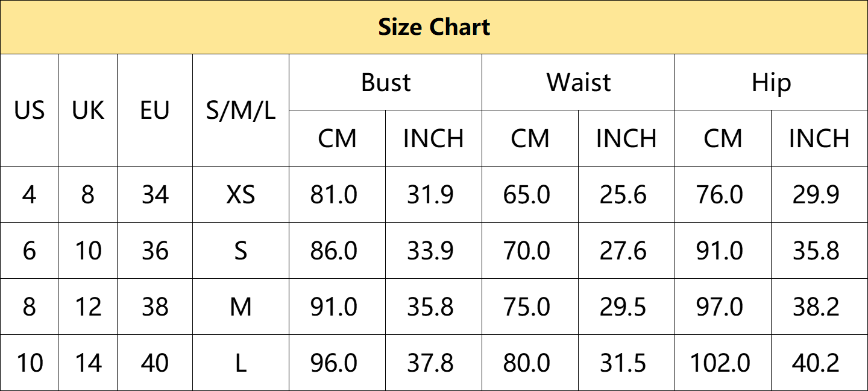868x391 pixels.
Task: Click the XS size cell
Action: pos(241,194)
